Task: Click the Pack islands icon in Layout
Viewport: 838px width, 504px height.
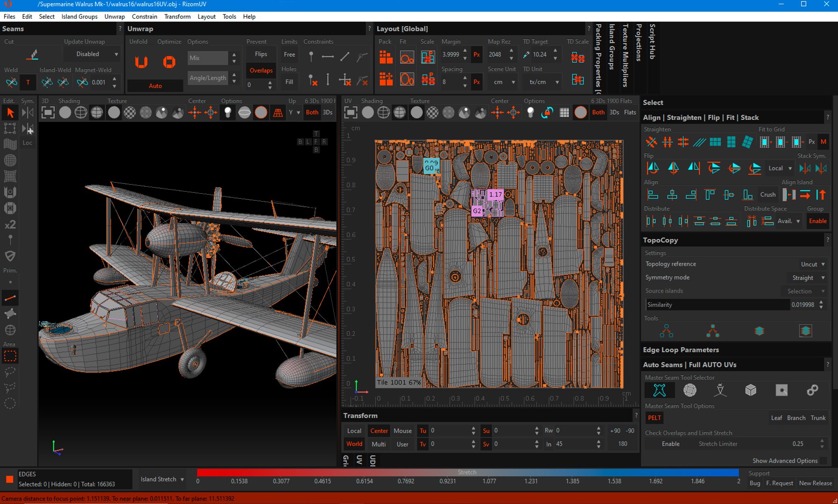Action: point(386,57)
